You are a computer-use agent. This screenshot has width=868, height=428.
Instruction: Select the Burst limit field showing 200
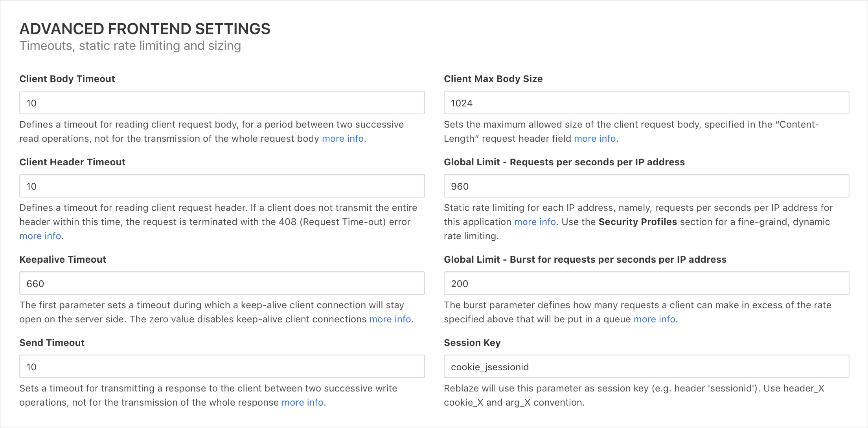(x=646, y=284)
